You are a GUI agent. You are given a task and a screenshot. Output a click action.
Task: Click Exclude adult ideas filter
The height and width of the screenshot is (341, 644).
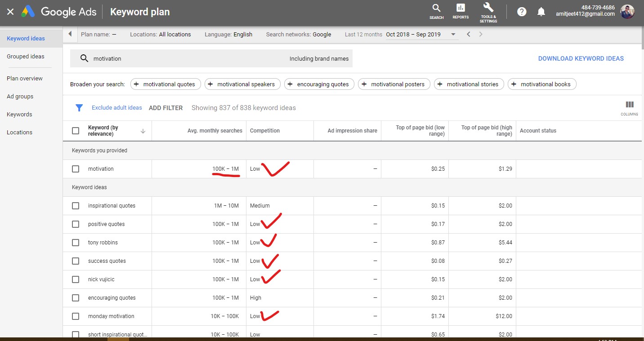click(x=116, y=108)
